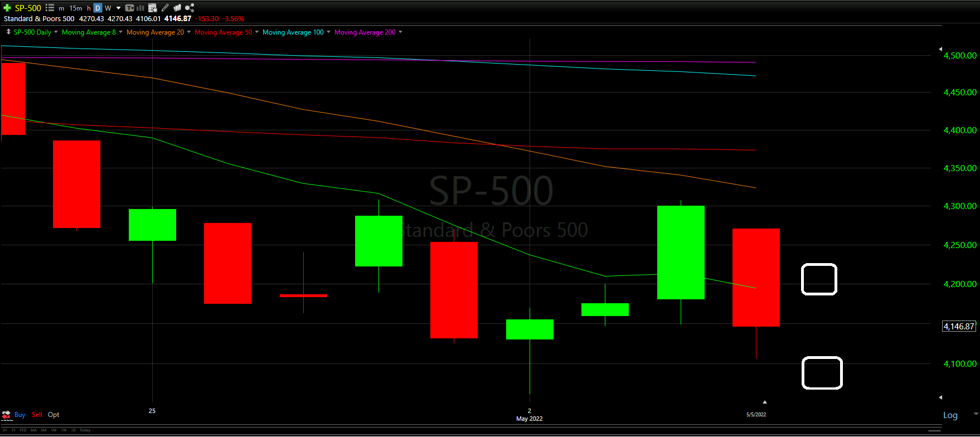Click the Moving Average 200 legend label
Viewport: 980px width, 437px height.
click(x=365, y=32)
